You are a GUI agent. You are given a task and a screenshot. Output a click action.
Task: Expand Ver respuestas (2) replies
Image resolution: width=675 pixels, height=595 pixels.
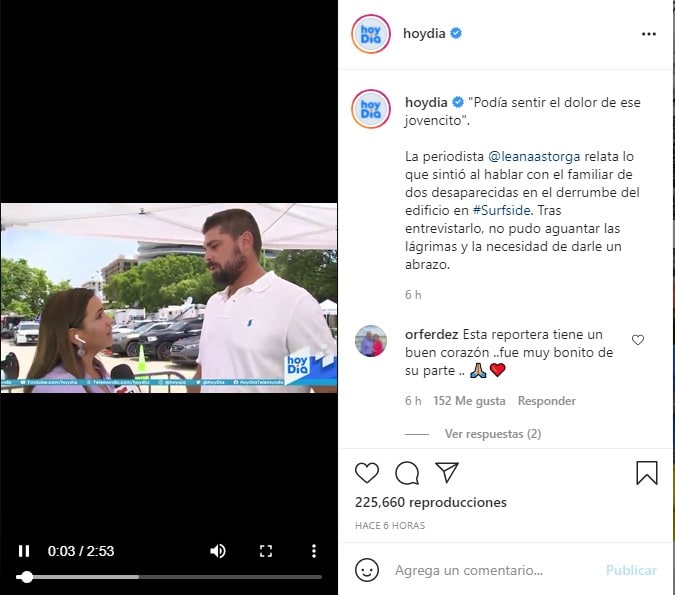coord(493,434)
